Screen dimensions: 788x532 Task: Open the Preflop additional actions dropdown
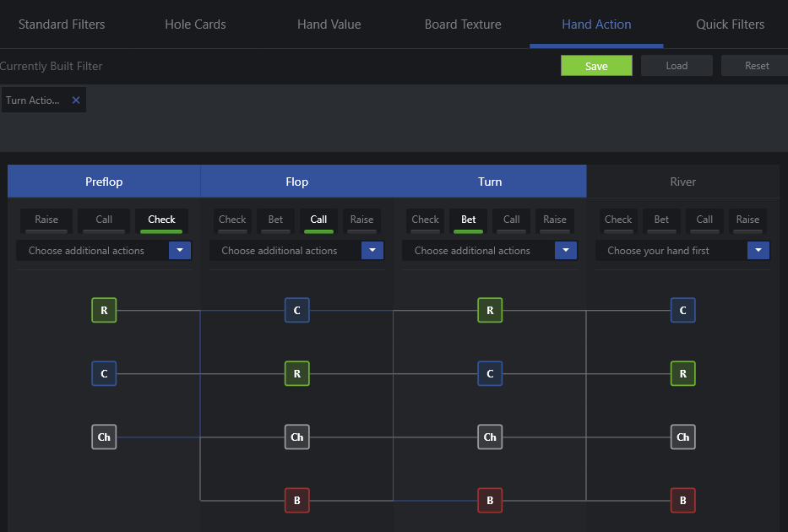[180, 250]
